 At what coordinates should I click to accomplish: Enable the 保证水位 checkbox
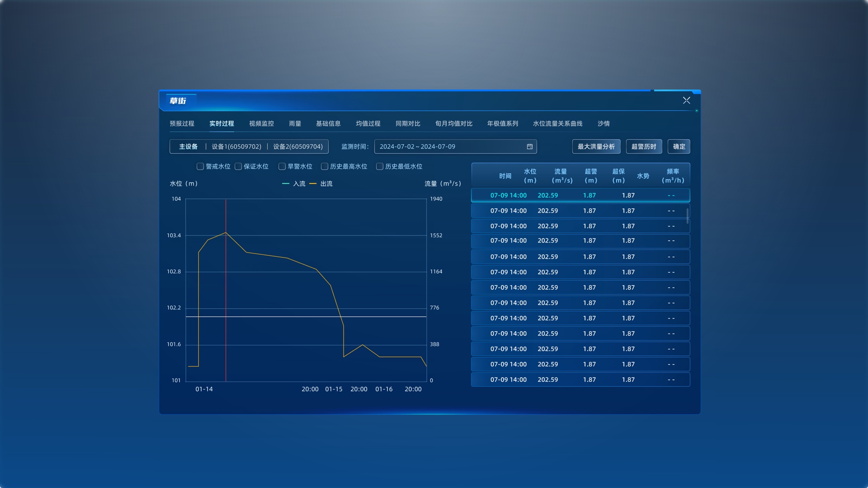click(x=238, y=166)
